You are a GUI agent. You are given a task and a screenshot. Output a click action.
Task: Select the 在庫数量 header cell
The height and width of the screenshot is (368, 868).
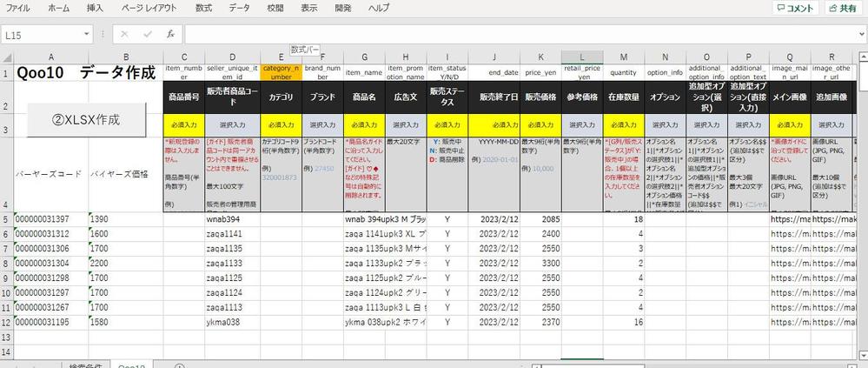pyautogui.click(x=624, y=97)
